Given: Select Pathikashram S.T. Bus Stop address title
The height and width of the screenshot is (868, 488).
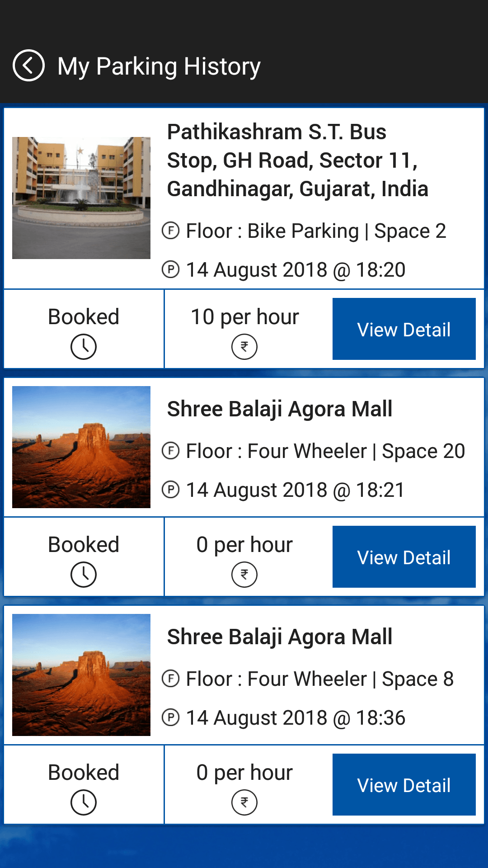Looking at the screenshot, I should [x=297, y=160].
